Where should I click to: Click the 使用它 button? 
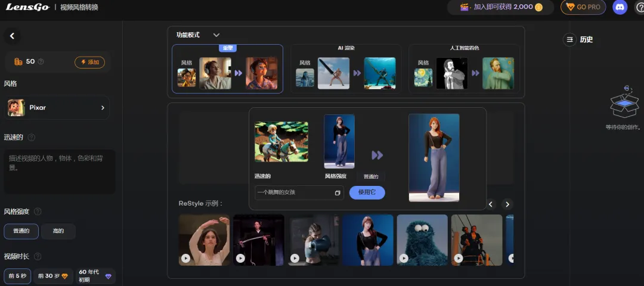tap(367, 192)
